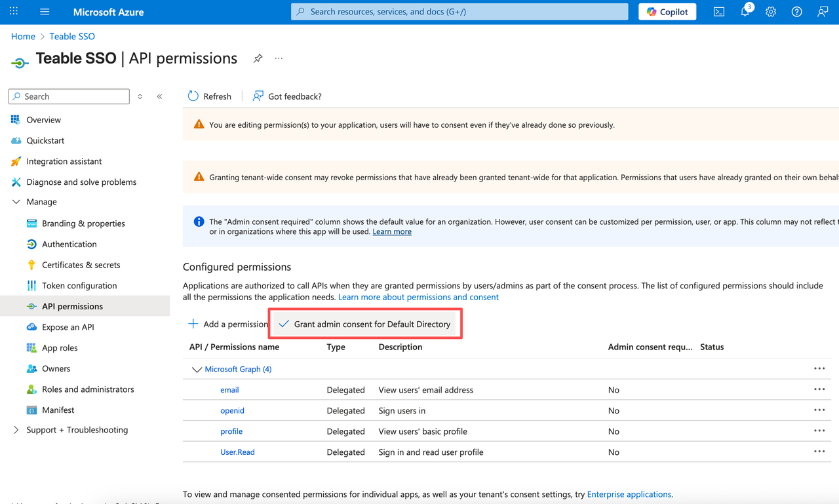This screenshot has height=504, width=839.
Task: Open the Overview page
Action: tap(43, 120)
